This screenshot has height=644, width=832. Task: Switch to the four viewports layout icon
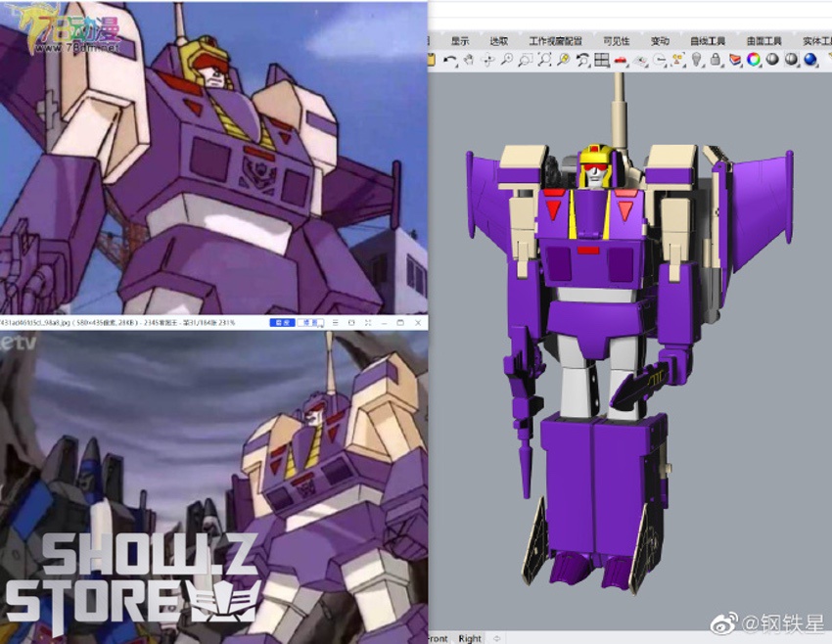[601, 60]
